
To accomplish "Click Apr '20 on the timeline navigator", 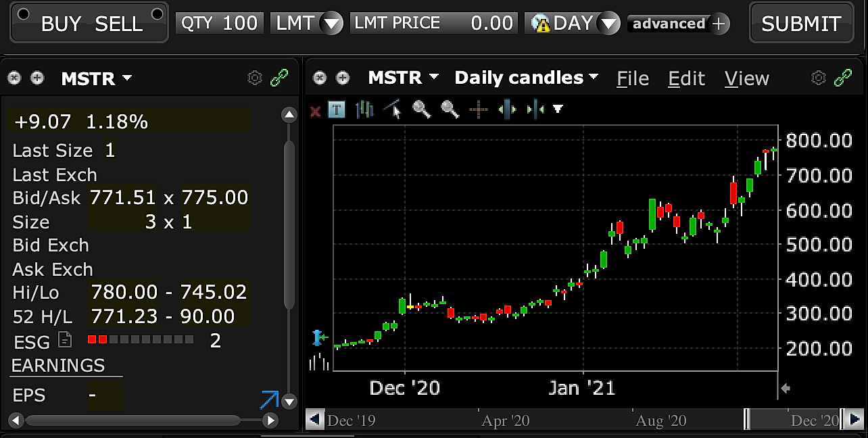I will (x=506, y=421).
